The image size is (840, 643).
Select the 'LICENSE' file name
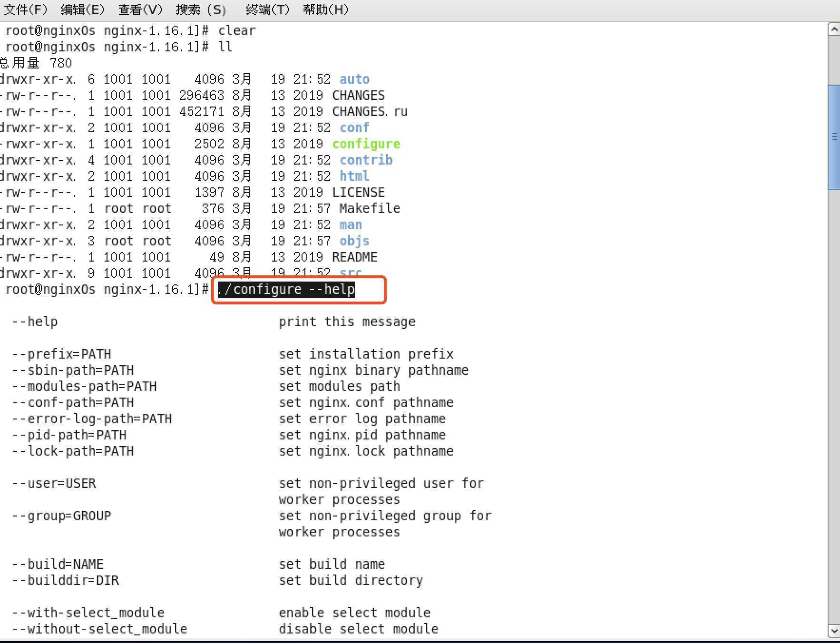[x=359, y=193]
